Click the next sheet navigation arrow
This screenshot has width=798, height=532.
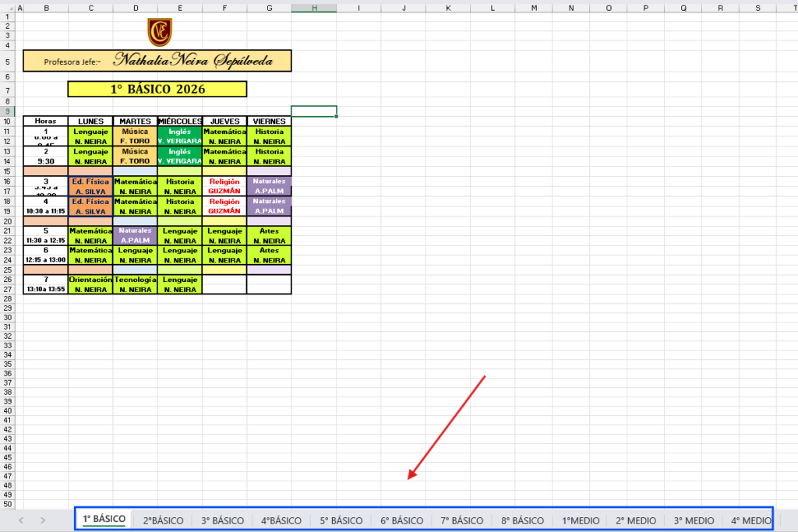pyautogui.click(x=42, y=520)
